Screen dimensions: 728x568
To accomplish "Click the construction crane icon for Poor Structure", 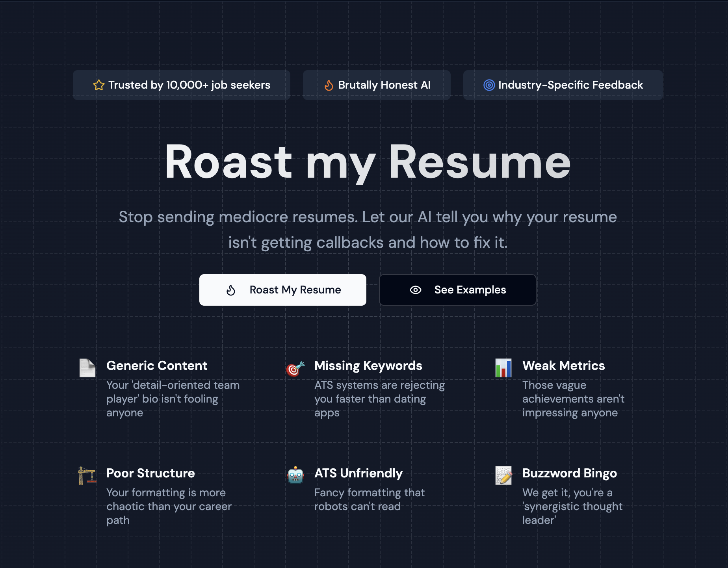I will coord(87,476).
